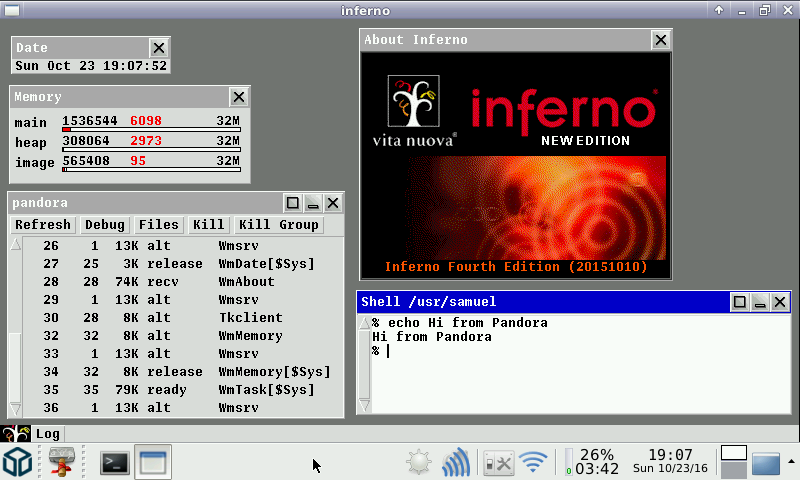Maximize the pandora task window

[x=293, y=203]
